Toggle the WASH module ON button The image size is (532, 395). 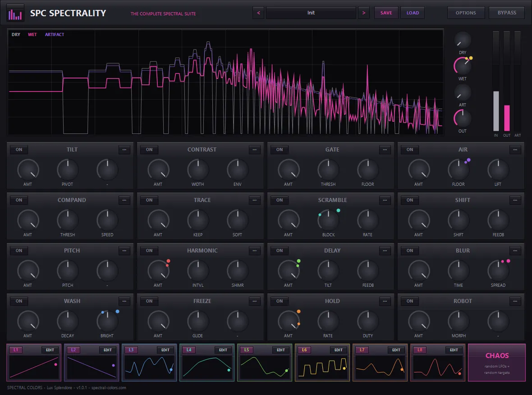pyautogui.click(x=19, y=301)
